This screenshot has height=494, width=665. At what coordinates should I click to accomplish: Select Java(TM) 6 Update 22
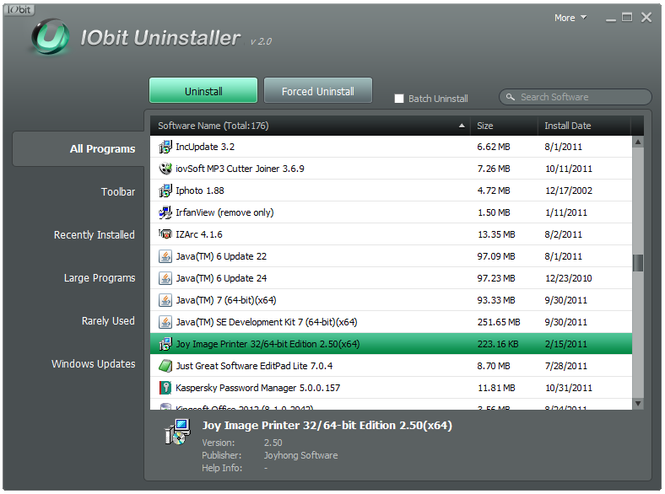pos(391,257)
